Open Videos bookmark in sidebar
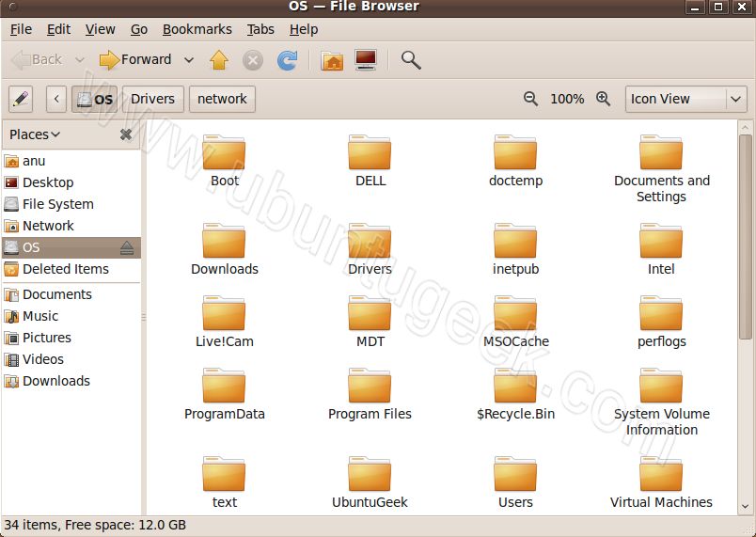Image resolution: width=756 pixels, height=537 pixels. coord(71,359)
